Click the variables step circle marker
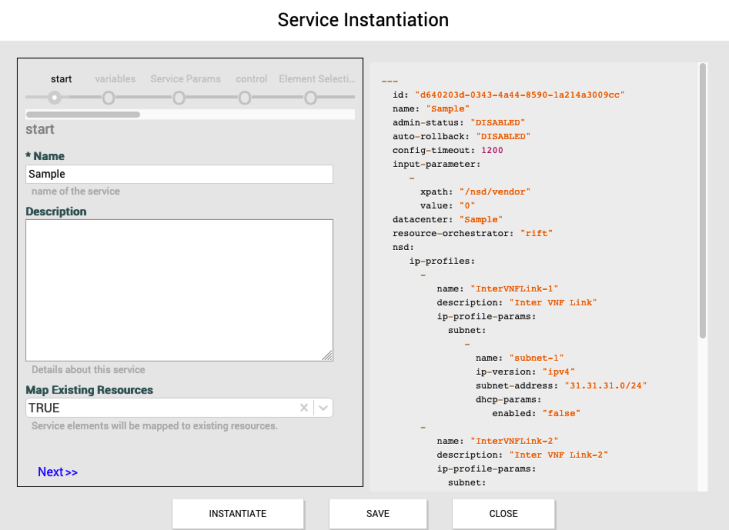729x530 pixels. [x=108, y=98]
